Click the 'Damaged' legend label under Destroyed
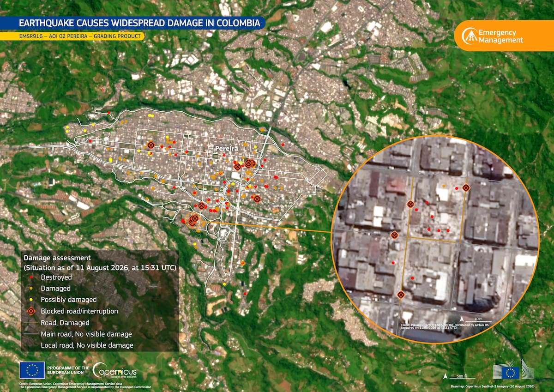 (55, 289)
